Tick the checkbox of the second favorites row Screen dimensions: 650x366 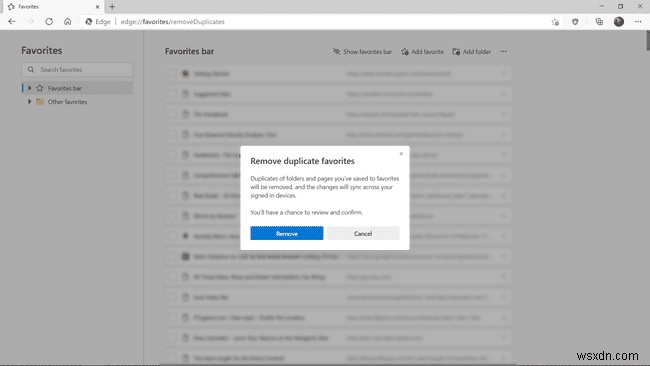coord(172,94)
